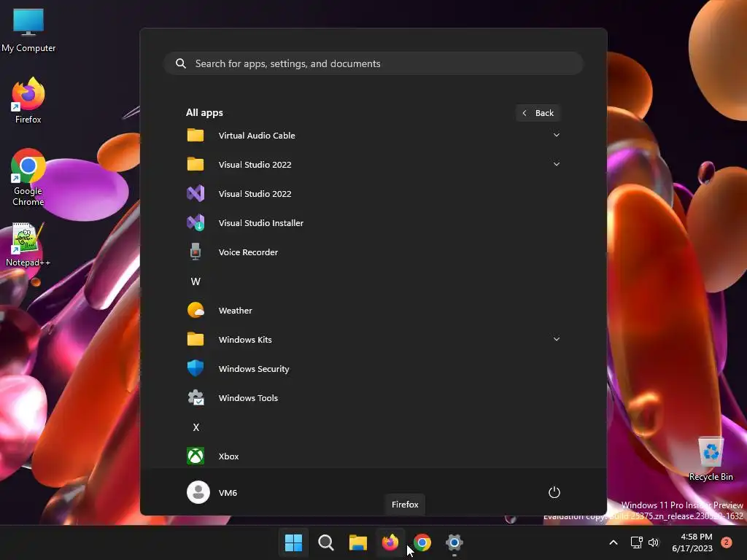This screenshot has width=747, height=560.
Task: Click the Virtual Audio Cable folder icon
Action: click(x=196, y=135)
